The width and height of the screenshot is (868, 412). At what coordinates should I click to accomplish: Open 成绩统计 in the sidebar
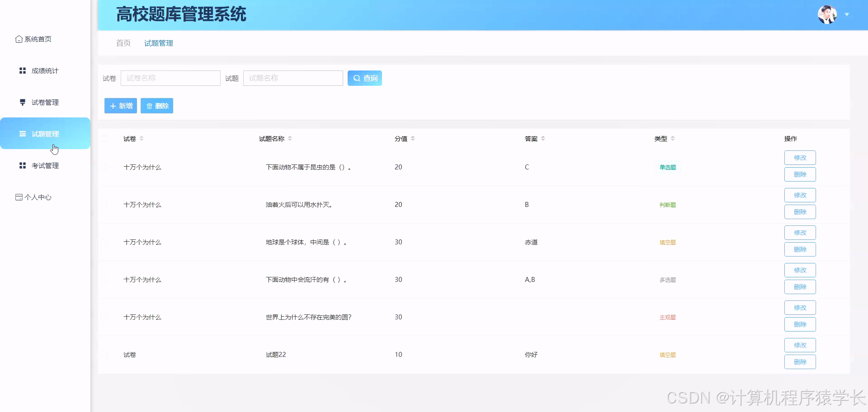point(45,71)
